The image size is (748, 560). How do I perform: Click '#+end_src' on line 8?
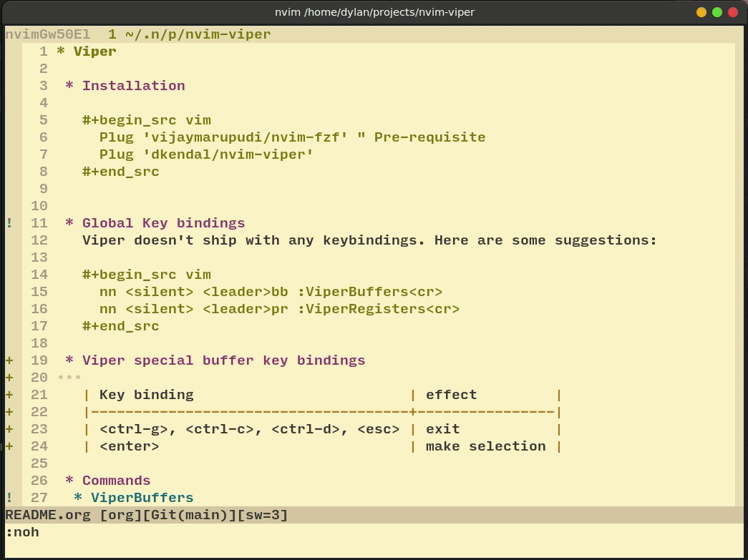pos(121,172)
